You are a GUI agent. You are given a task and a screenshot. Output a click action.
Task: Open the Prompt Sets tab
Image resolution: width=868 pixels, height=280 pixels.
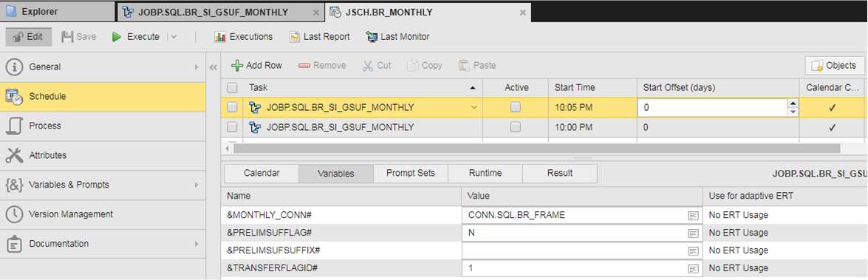(x=410, y=173)
